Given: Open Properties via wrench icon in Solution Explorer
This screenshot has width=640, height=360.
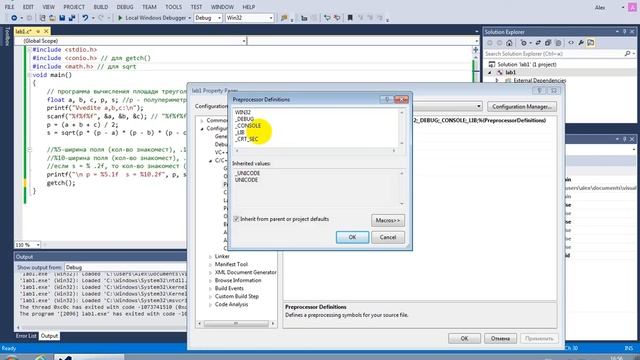Looking at the screenshot, I should point(581,43).
